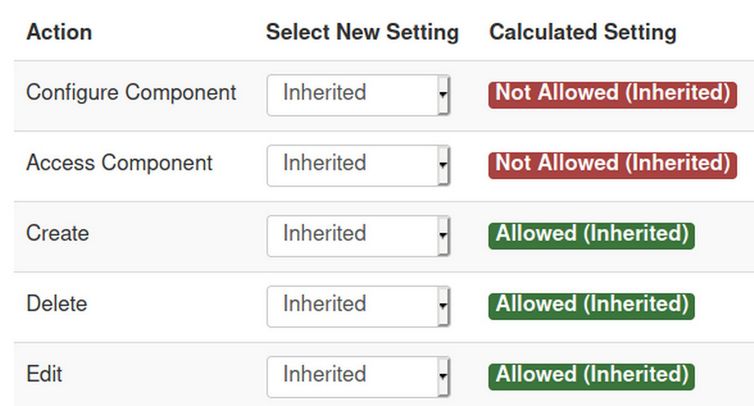Image resolution: width=754 pixels, height=406 pixels.
Task: Click the Configure Component action label
Action: pos(131,93)
